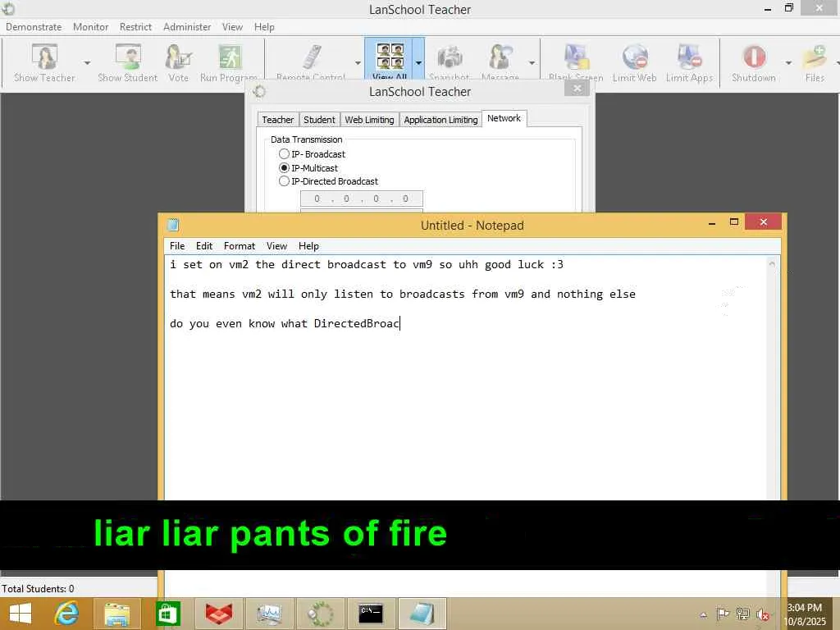Open the Show Teacher dropdown arrow
The width and height of the screenshot is (840, 630).
pyautogui.click(x=87, y=62)
